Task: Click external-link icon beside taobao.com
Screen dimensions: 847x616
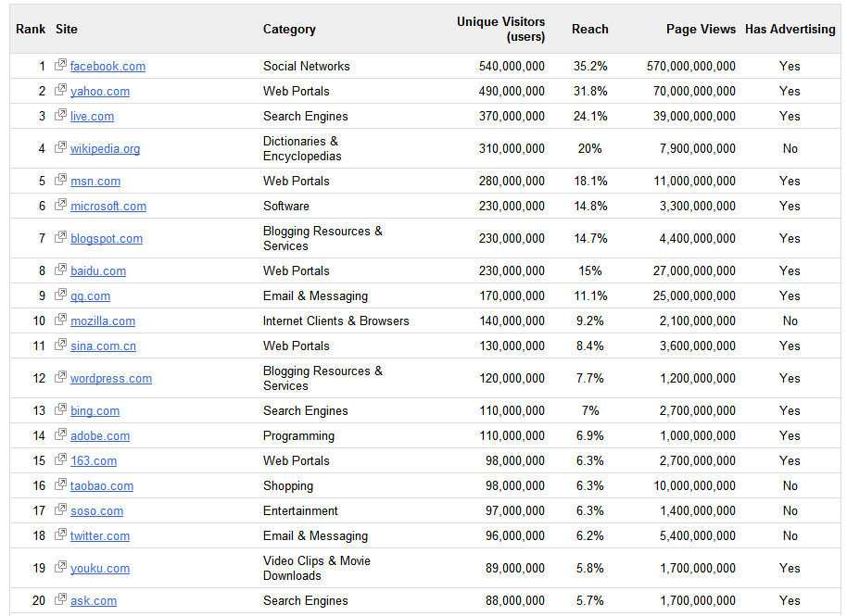Action: pyautogui.click(x=60, y=484)
